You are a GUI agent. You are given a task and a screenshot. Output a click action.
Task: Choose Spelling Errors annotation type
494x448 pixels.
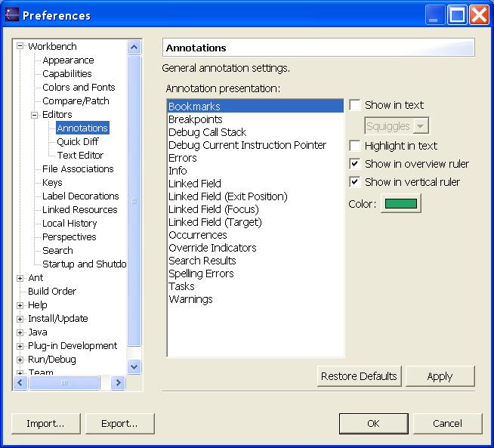201,273
